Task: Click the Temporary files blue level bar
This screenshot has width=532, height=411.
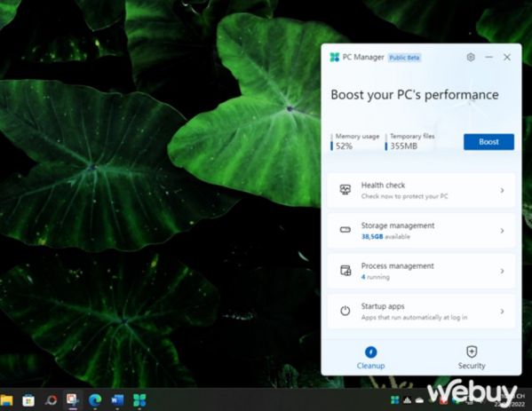Action: click(385, 142)
